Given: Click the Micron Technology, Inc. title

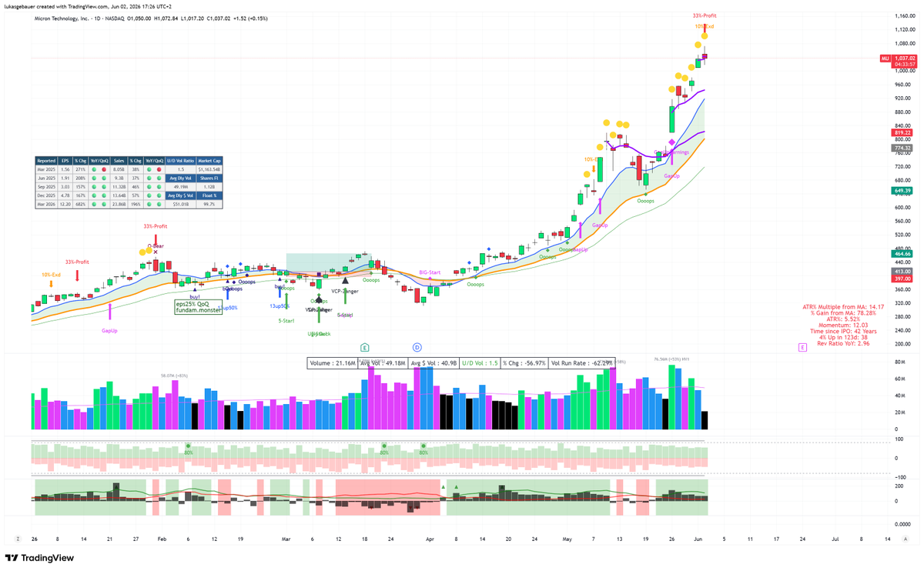Looking at the screenshot, I should [x=64, y=18].
